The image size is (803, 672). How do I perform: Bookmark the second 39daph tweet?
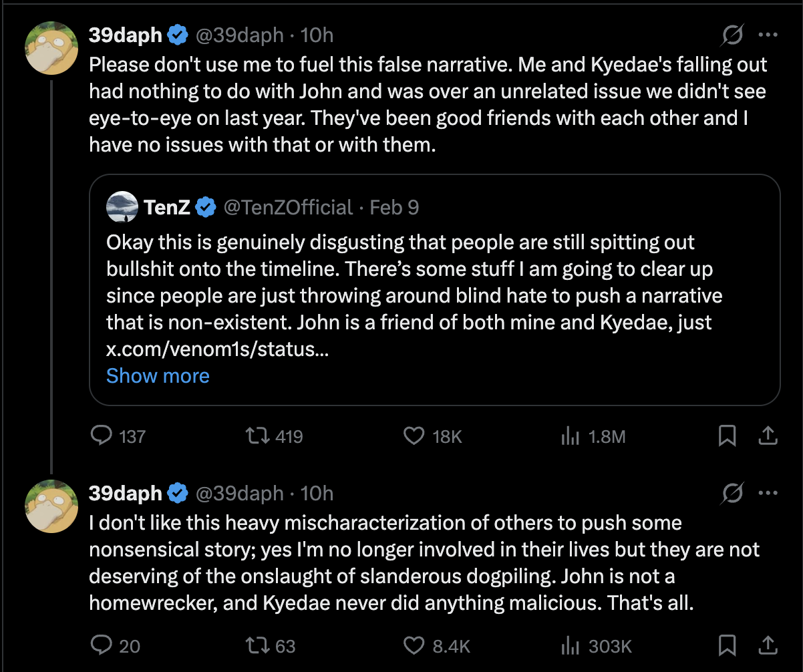pyautogui.click(x=727, y=645)
